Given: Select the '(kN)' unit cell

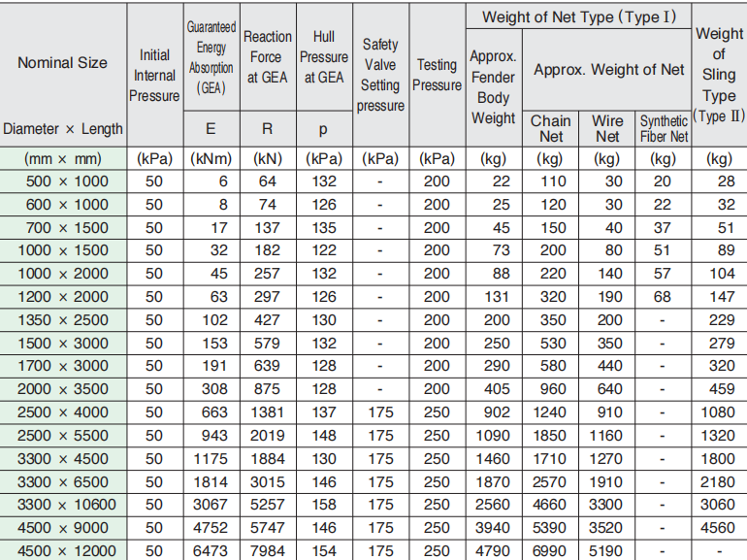Looking at the screenshot, I should [267, 159].
